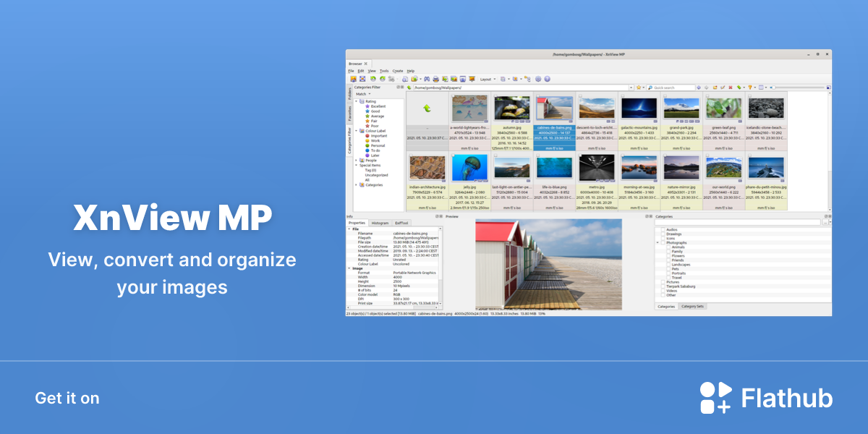This screenshot has height=434, width=868.
Task: Collapse the Rating tree node
Action: 356,101
